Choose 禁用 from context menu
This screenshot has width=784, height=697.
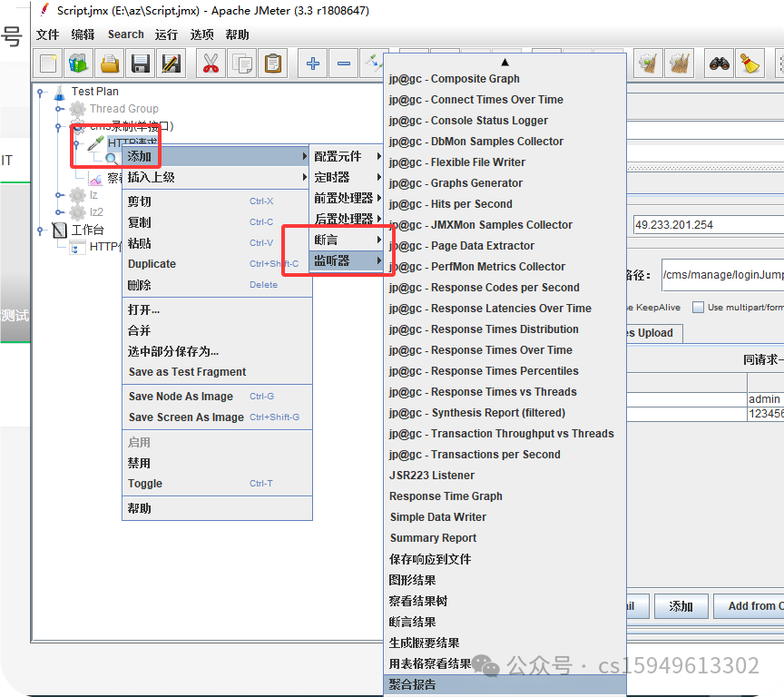click(218, 463)
